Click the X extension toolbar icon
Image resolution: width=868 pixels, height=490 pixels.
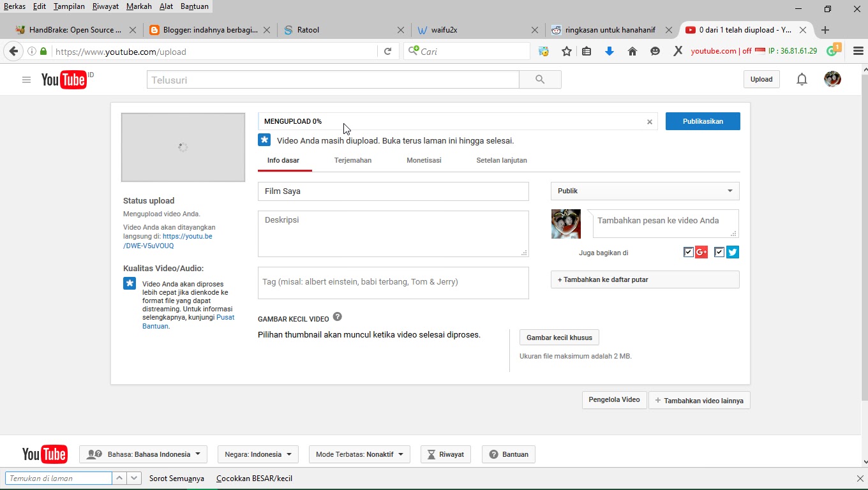678,51
